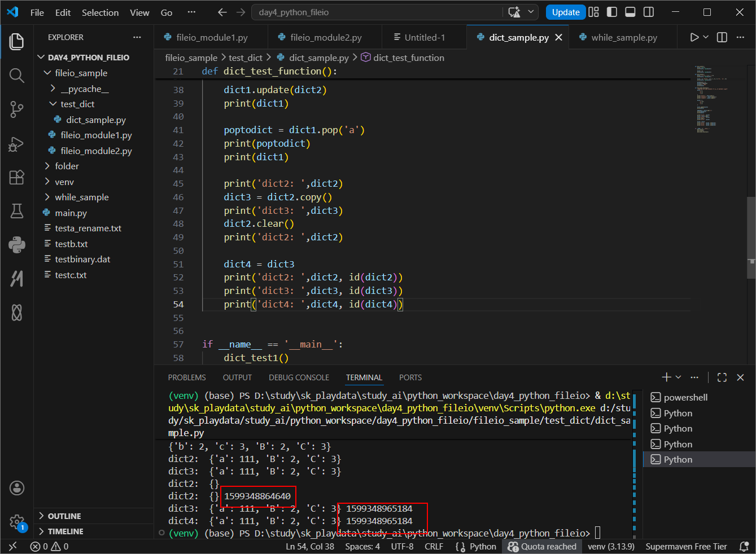Viewport: 756px width, 554px height.
Task: Maximize the terminal panel size
Action: [x=722, y=377]
